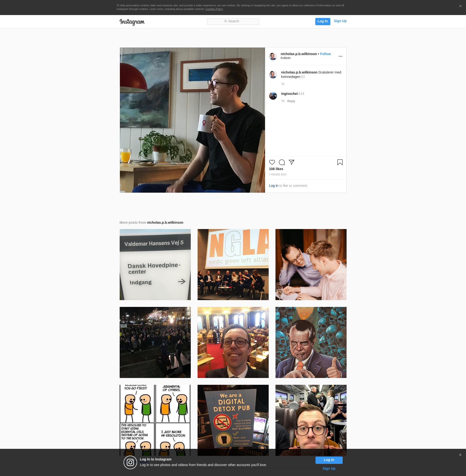Reply to ingisschei's comment
Screen dimensions: 466x476
coord(291,101)
